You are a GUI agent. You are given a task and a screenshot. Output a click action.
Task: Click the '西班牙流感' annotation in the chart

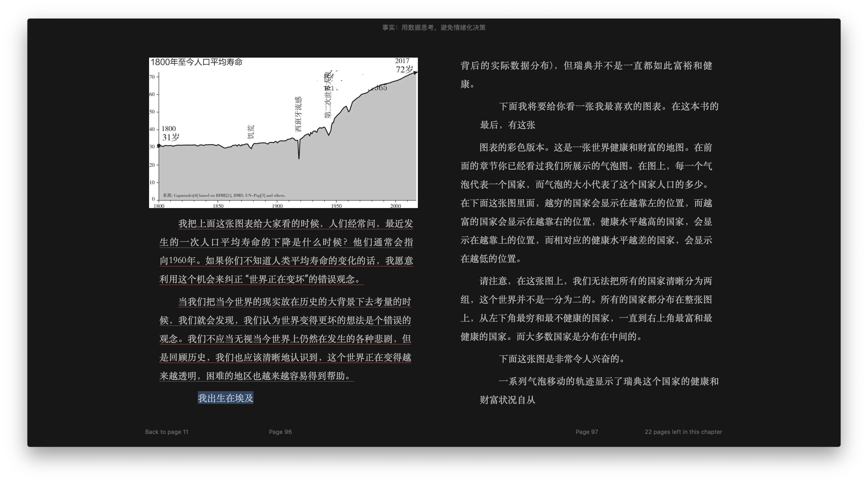[298, 114]
